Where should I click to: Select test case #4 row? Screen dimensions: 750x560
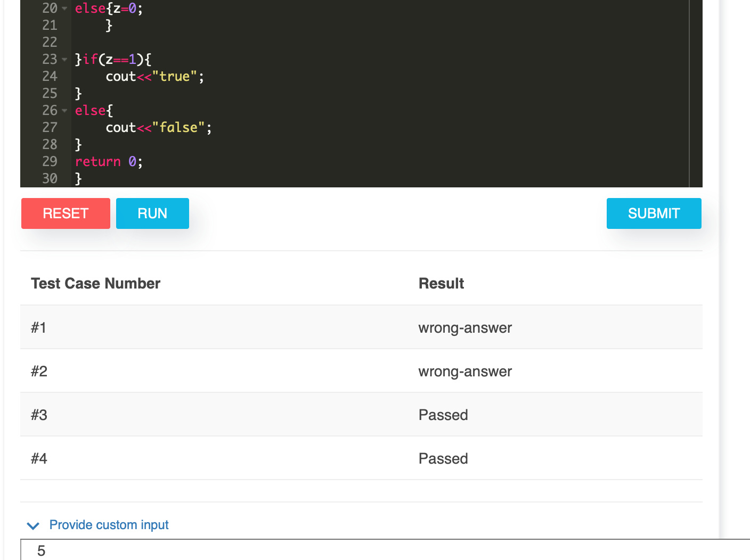(361, 458)
